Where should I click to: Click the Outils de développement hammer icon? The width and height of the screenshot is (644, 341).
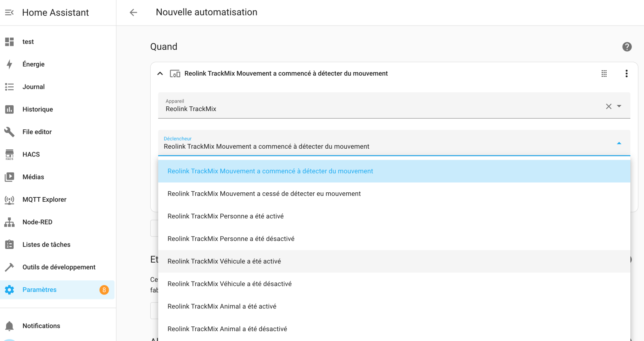pos(9,268)
